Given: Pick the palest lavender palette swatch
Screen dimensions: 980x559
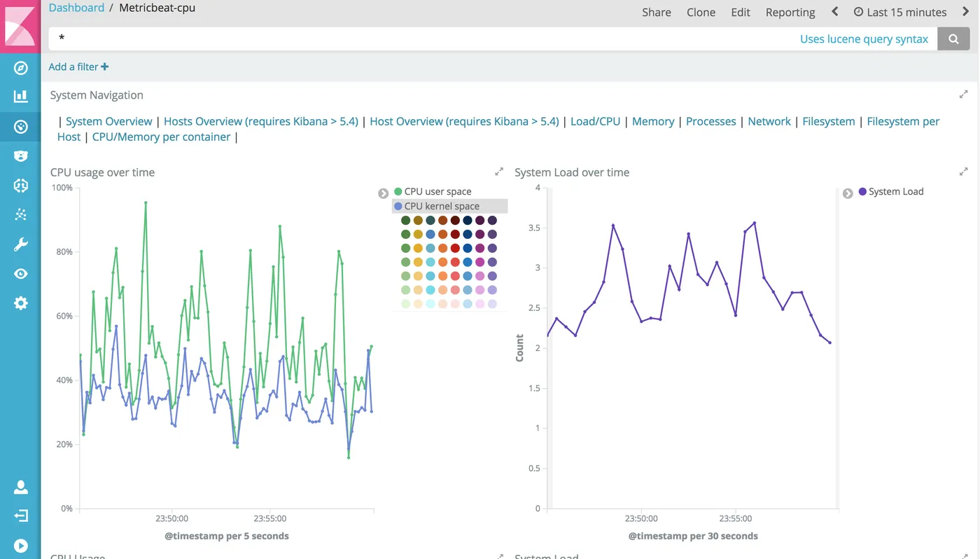Looking at the screenshot, I should [x=492, y=304].
